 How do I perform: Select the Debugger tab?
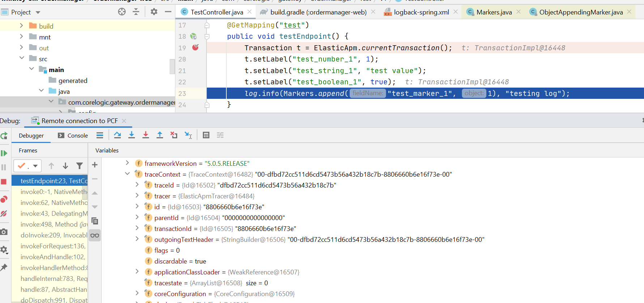click(31, 135)
